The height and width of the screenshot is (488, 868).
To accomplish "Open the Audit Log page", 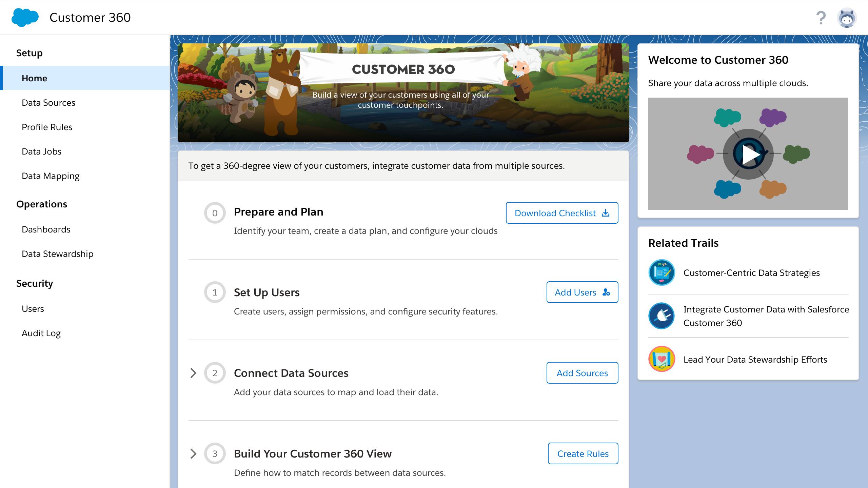I will pos(85,333).
